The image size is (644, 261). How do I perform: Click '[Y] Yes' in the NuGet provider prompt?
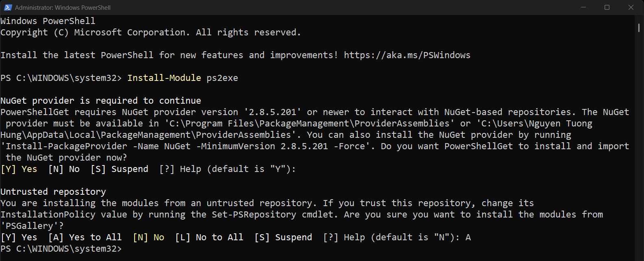tap(19, 169)
